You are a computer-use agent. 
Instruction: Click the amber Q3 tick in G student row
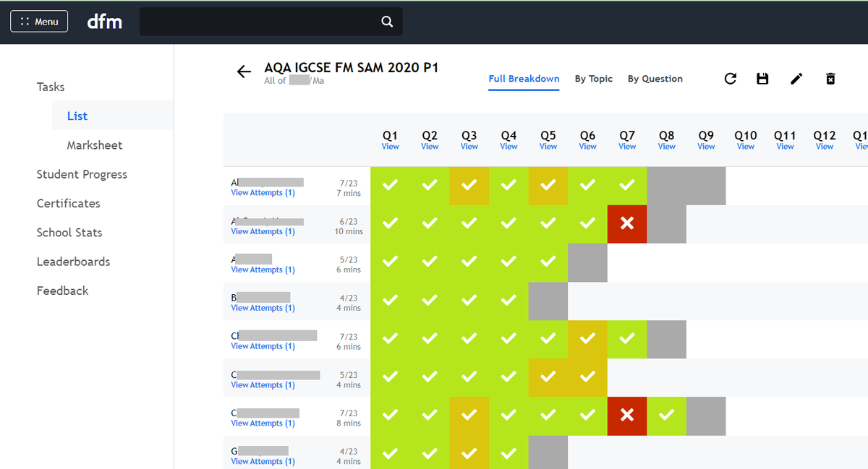tap(469, 454)
